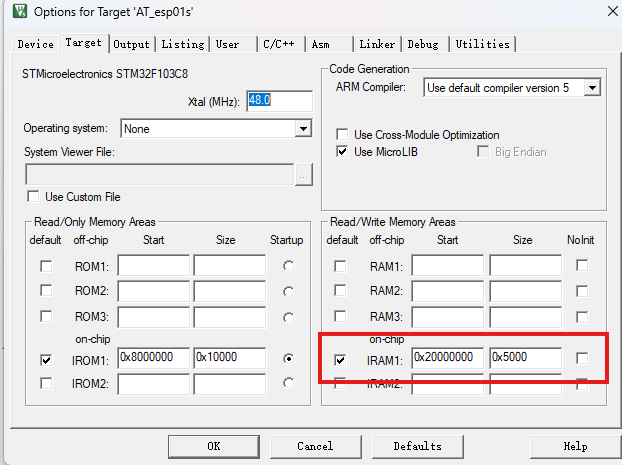The height and width of the screenshot is (465, 622).
Task: Switch to the C/C++ tab
Action: coord(279,44)
